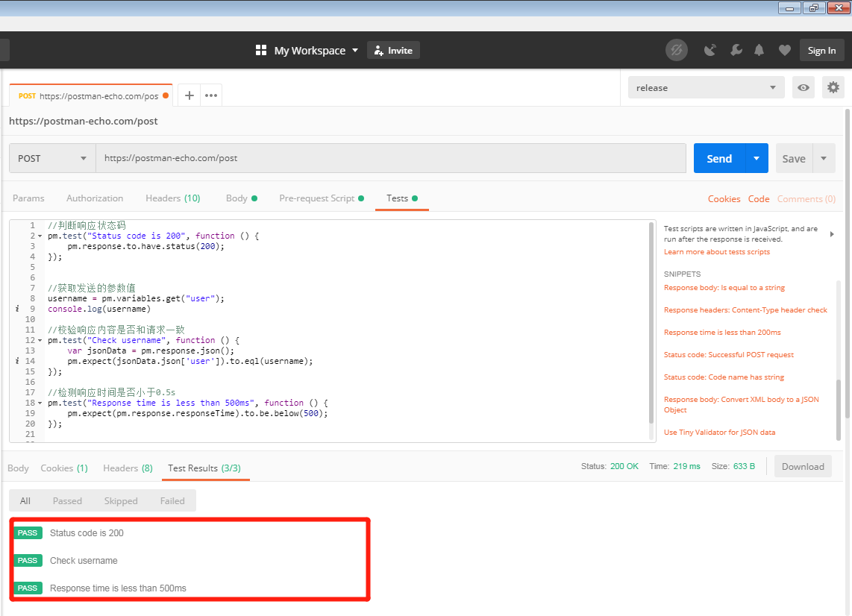Screen dimensions: 852x616
Task: Switch to the Authorization tab
Action: click(95, 198)
